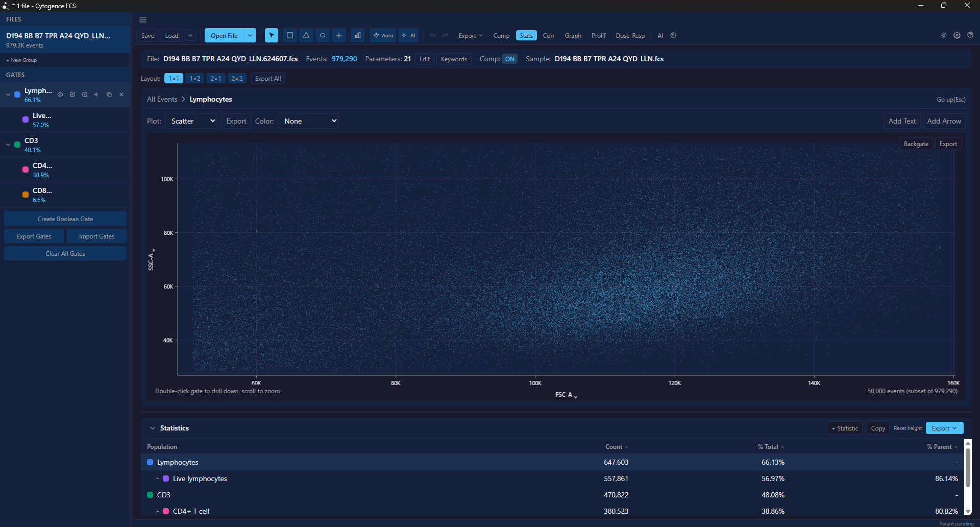Collapse the Lymphocytes gate tree chevron
This screenshot has height=527, width=980.
point(8,94)
